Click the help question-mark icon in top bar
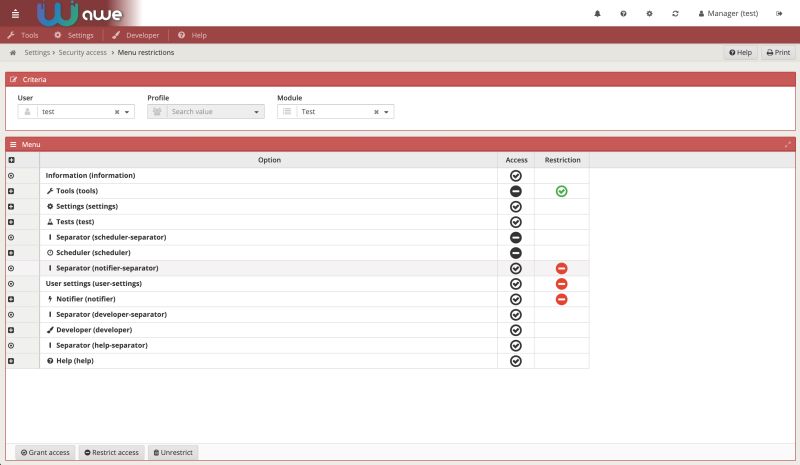The width and height of the screenshot is (800, 465). coord(623,14)
